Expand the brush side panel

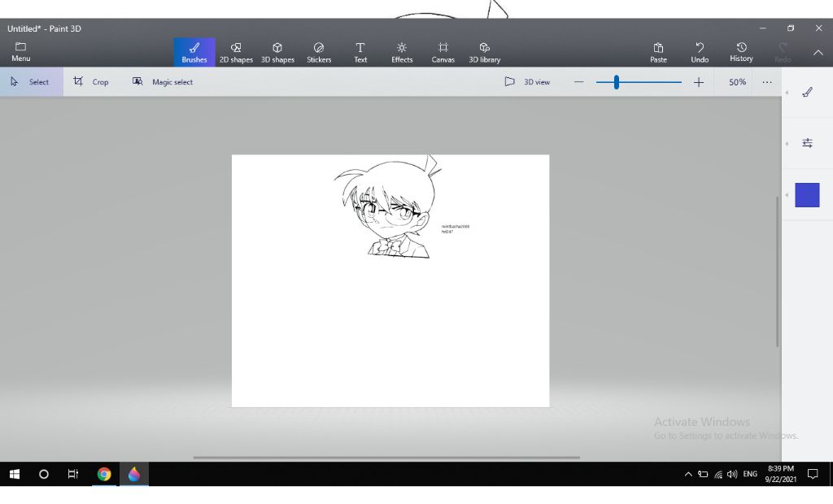(x=807, y=93)
